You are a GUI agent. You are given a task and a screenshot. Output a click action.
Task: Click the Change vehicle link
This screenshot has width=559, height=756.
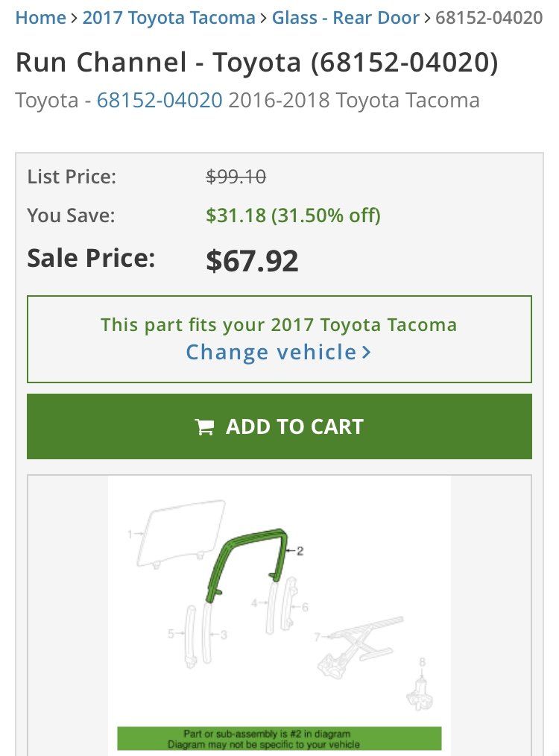271,352
